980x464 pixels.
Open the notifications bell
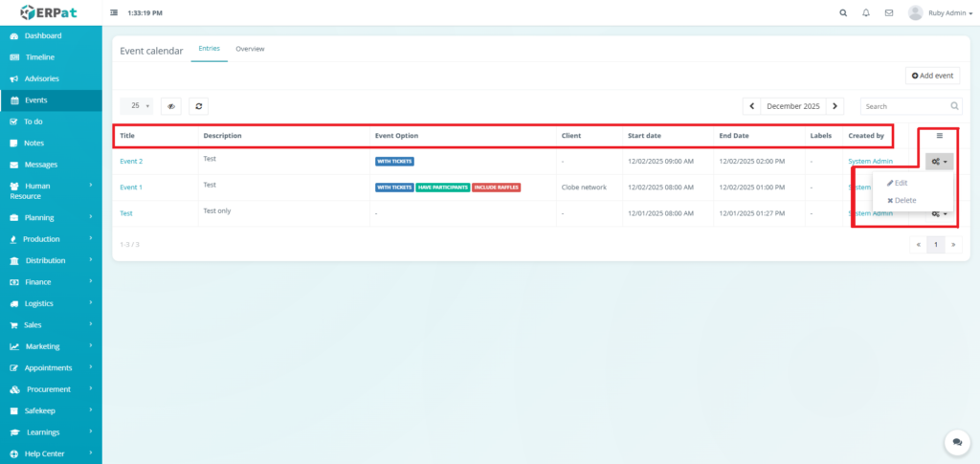tap(866, 13)
